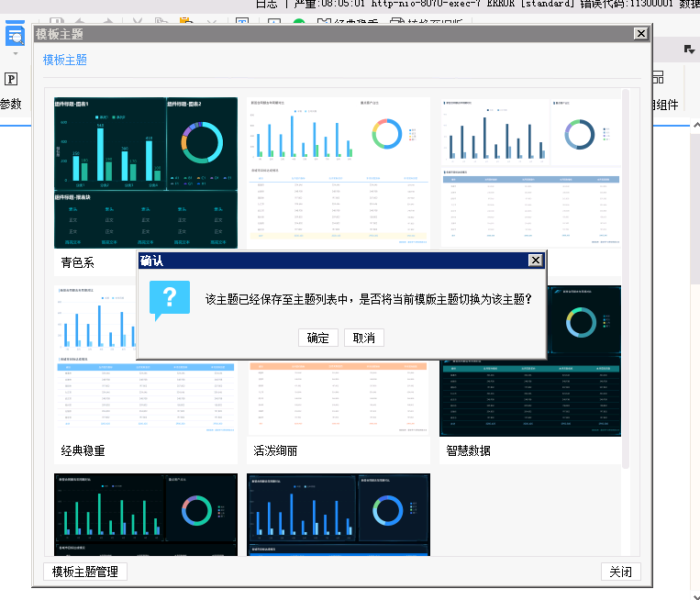Select the 青色系 theme thumbnail
Screen dimensions: 700x600
click(146, 172)
